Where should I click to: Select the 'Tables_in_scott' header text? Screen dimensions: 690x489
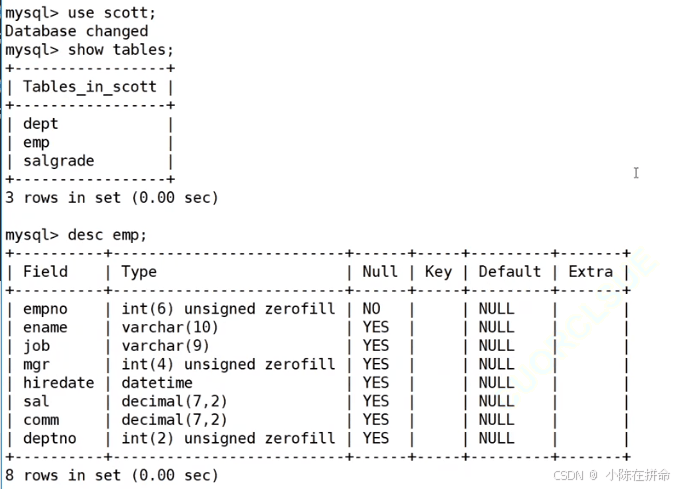click(x=90, y=87)
